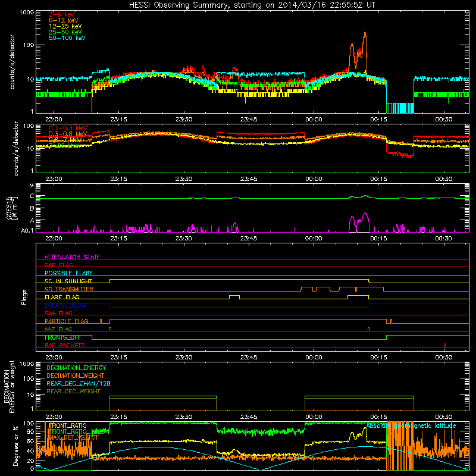The height and width of the screenshot is (476, 476).
Task: Click the 00:00 tick label under Flags panel
Action: 314,358
